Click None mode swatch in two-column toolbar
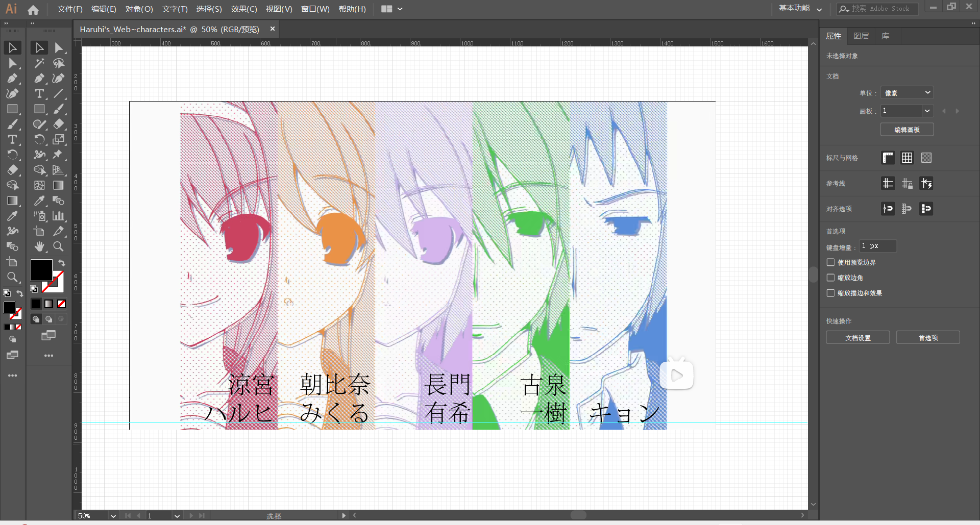 (61, 304)
